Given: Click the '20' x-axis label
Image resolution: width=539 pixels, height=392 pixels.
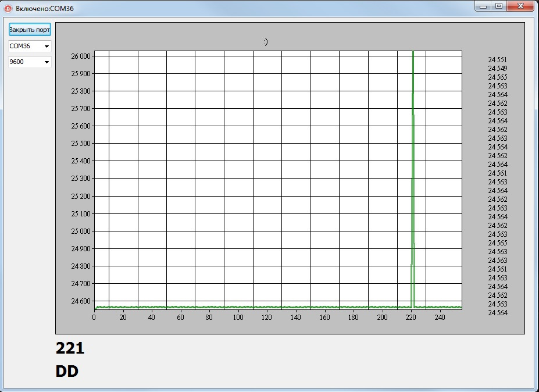Looking at the screenshot, I should click(x=123, y=318).
